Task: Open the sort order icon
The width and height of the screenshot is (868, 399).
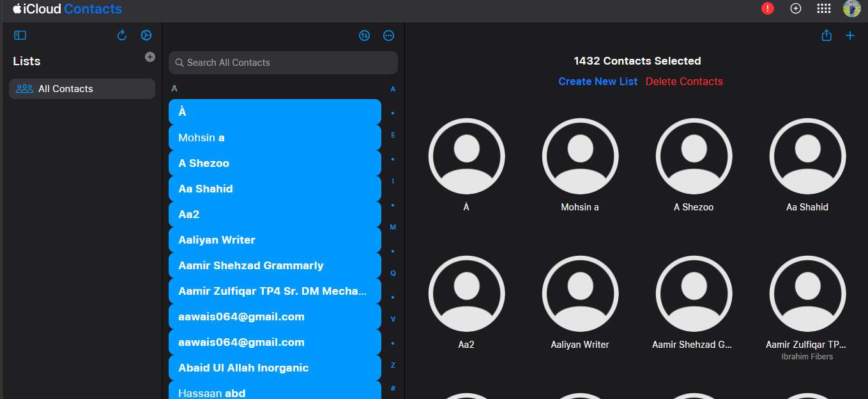Action: click(x=365, y=36)
